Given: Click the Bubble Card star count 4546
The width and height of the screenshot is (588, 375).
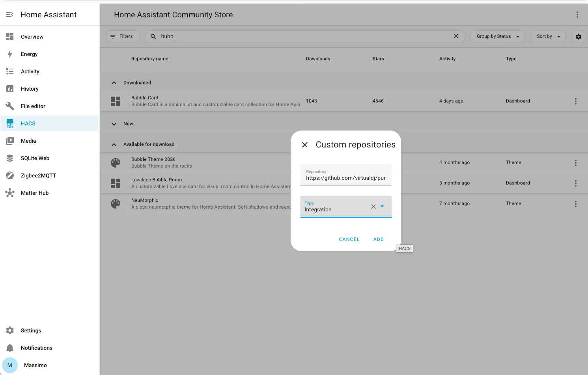Looking at the screenshot, I should pos(378,101).
